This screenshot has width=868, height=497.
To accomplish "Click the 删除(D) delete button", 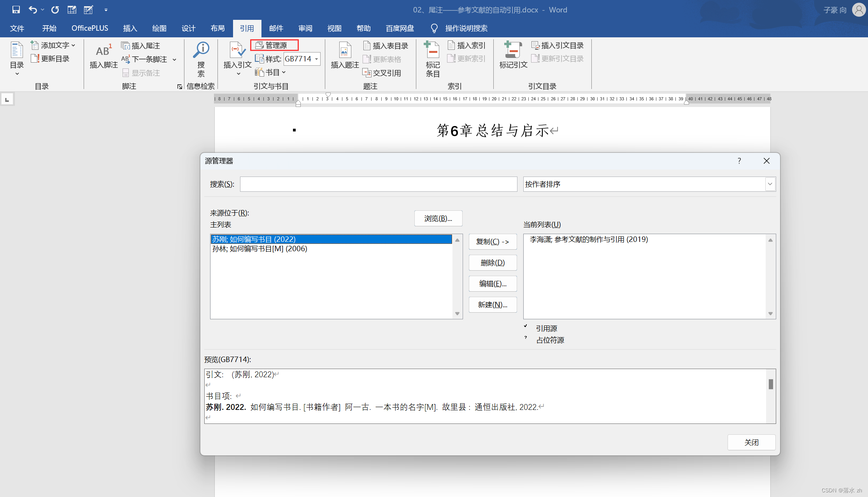I will pos(493,263).
